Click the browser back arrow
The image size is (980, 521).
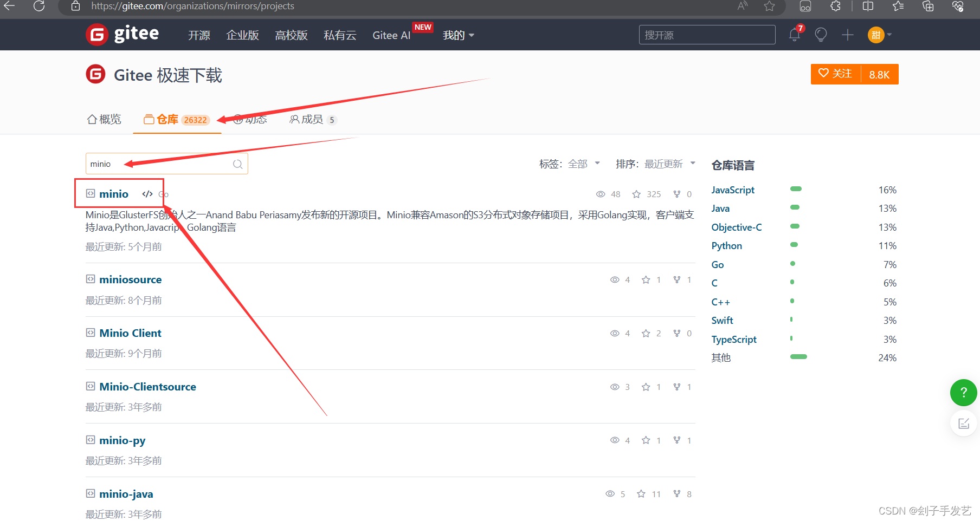[x=9, y=6]
